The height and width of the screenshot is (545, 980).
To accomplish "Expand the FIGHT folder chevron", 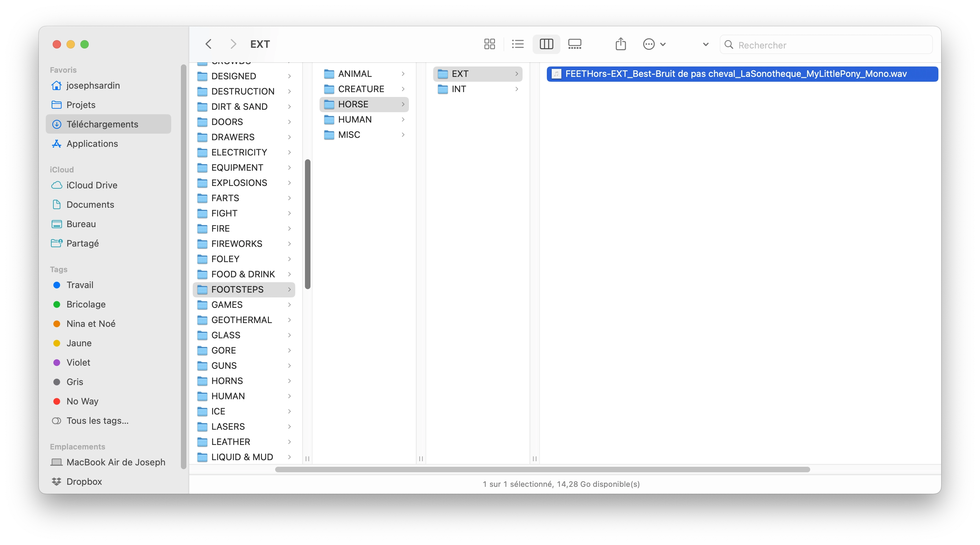I will 289,213.
